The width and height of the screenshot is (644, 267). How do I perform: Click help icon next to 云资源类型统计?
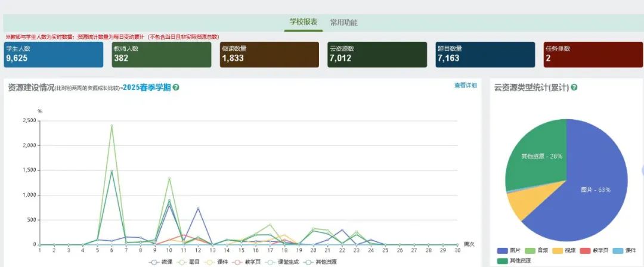pos(574,88)
